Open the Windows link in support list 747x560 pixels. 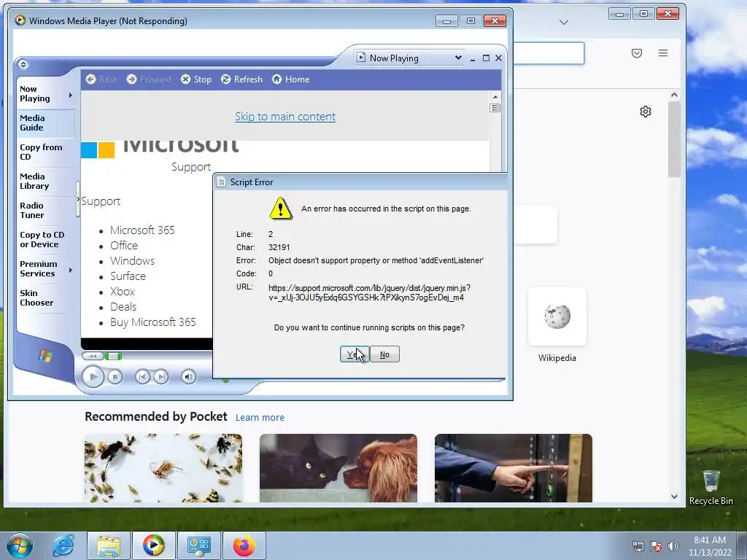133,260
